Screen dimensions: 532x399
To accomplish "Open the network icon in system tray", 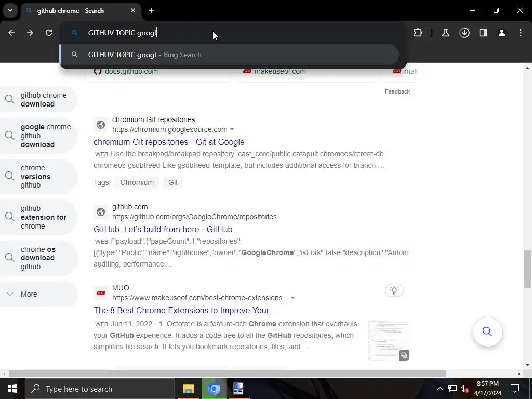I will [453, 389].
